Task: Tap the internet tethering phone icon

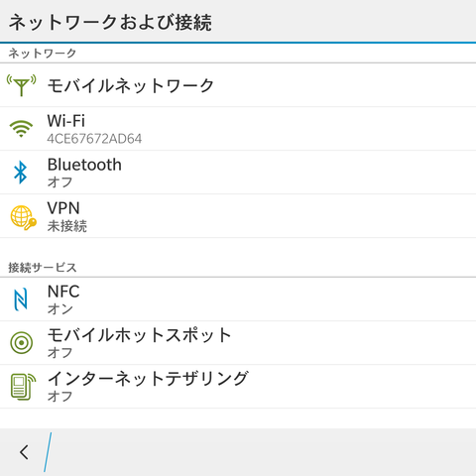Action: pos(23,387)
